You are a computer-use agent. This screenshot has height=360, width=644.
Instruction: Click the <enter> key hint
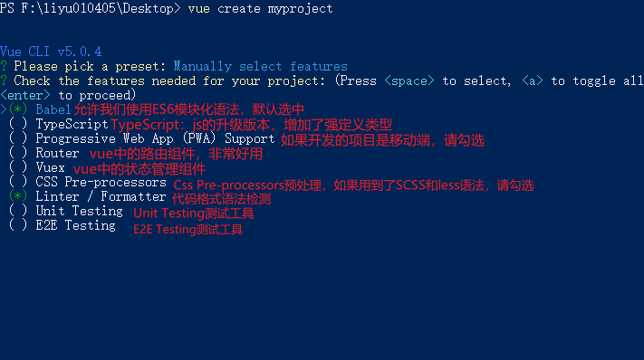[25, 95]
